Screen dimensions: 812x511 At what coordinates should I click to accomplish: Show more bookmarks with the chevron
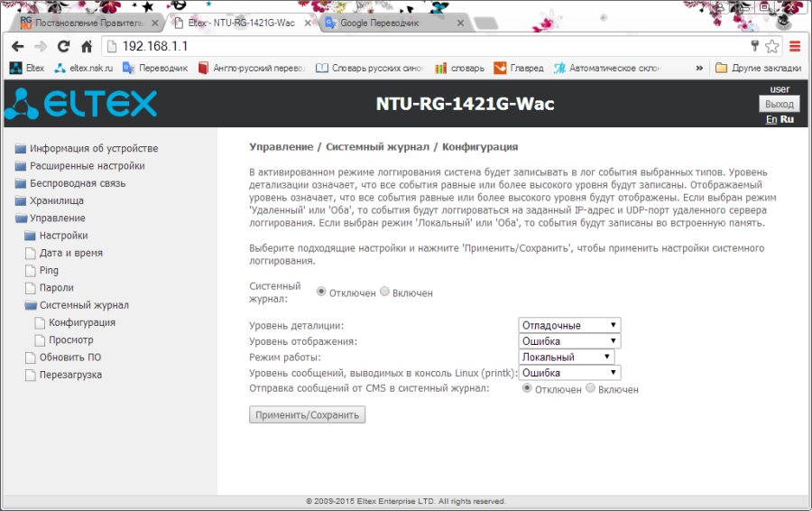tap(699, 68)
